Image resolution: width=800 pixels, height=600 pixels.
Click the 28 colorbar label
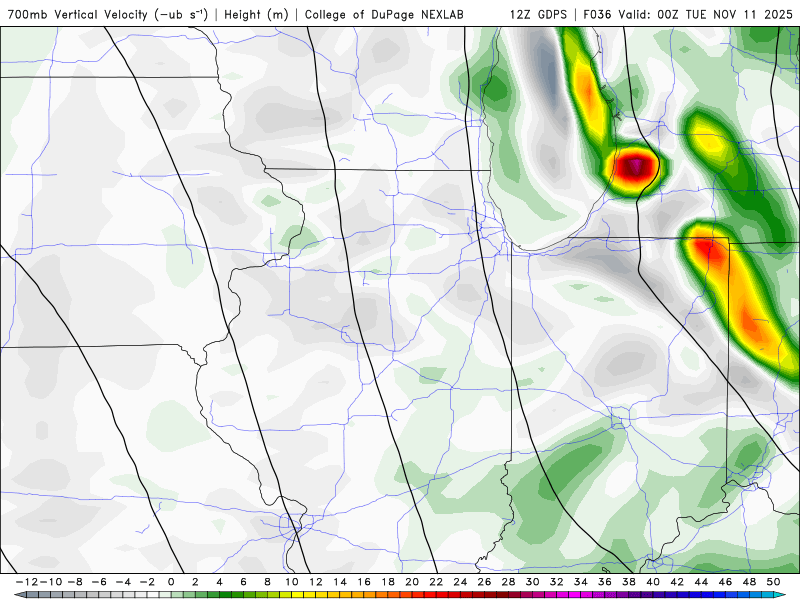(x=508, y=582)
